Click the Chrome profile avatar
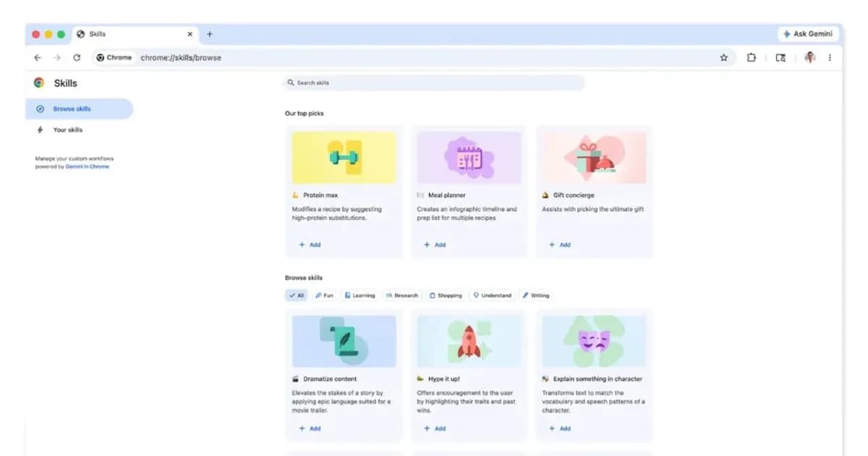Viewport: 868px width, 456px height. tap(810, 57)
